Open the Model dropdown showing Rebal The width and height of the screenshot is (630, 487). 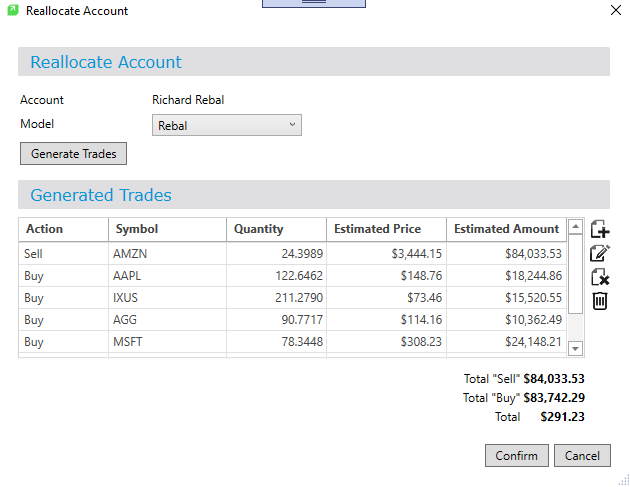[227, 125]
